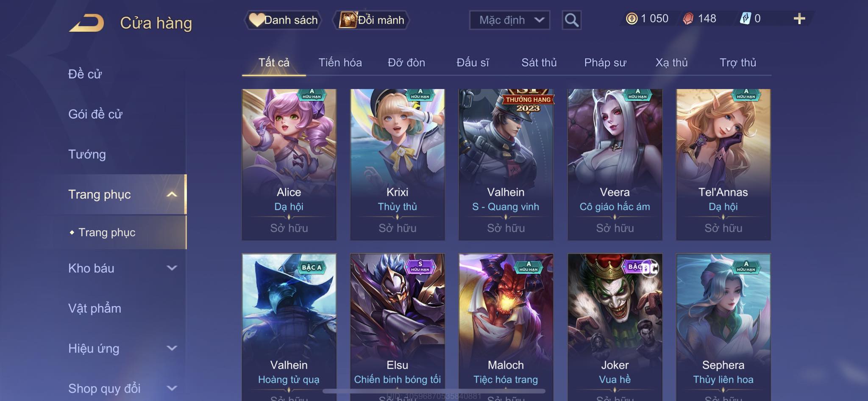Go to Vật phẩm in sidebar
The image size is (868, 401).
click(95, 308)
